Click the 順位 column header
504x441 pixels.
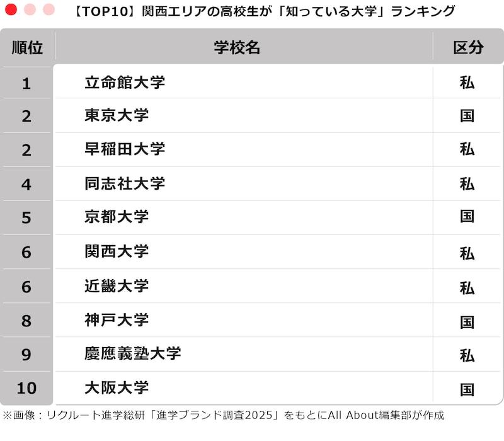(x=27, y=48)
